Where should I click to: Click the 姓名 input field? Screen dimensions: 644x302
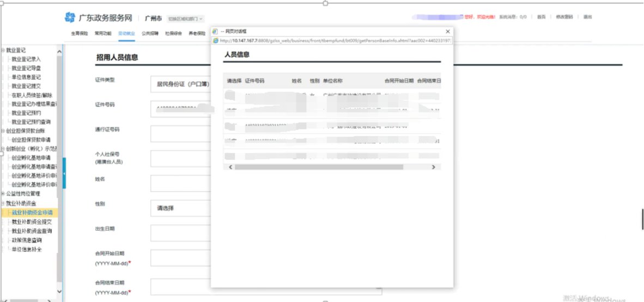(x=180, y=183)
